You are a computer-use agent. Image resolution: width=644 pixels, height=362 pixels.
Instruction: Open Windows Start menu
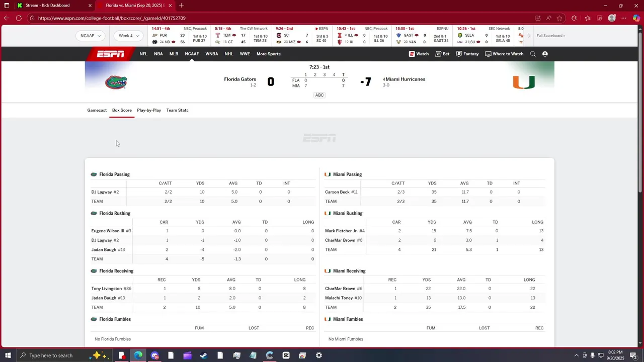click(7, 355)
